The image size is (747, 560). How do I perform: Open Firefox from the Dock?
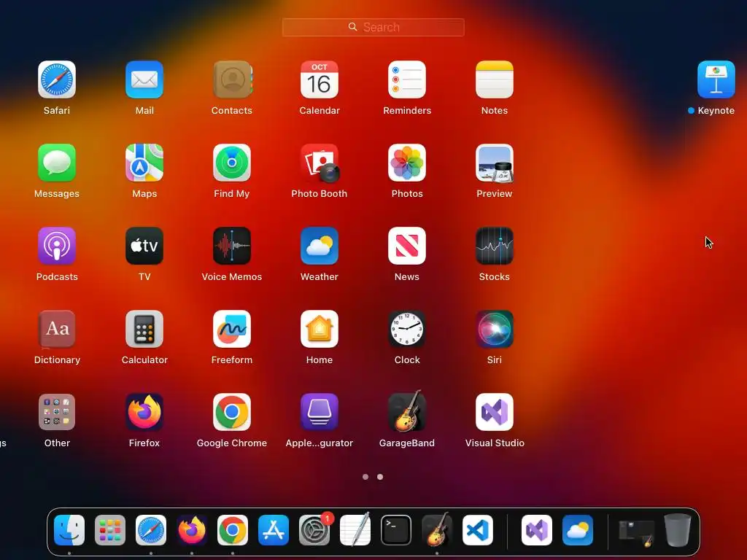[192, 530]
